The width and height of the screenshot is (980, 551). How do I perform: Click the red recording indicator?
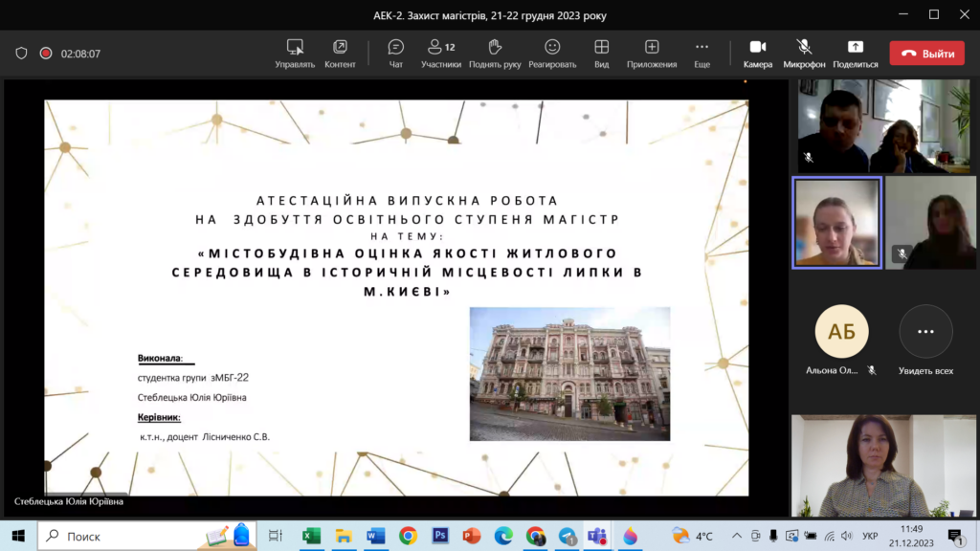click(x=45, y=54)
